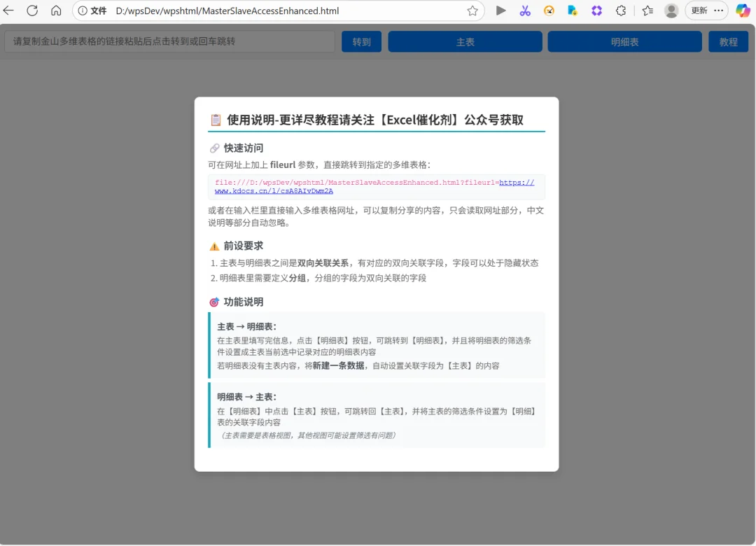Bookmark this page with the star icon
This screenshot has height=546, width=756.
point(472,10)
